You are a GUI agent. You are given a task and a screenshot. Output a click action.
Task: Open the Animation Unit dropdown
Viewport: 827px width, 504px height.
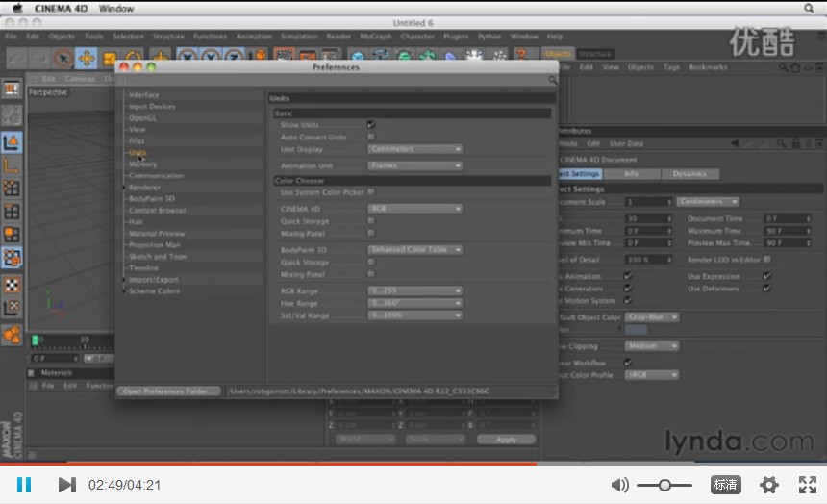(x=415, y=165)
